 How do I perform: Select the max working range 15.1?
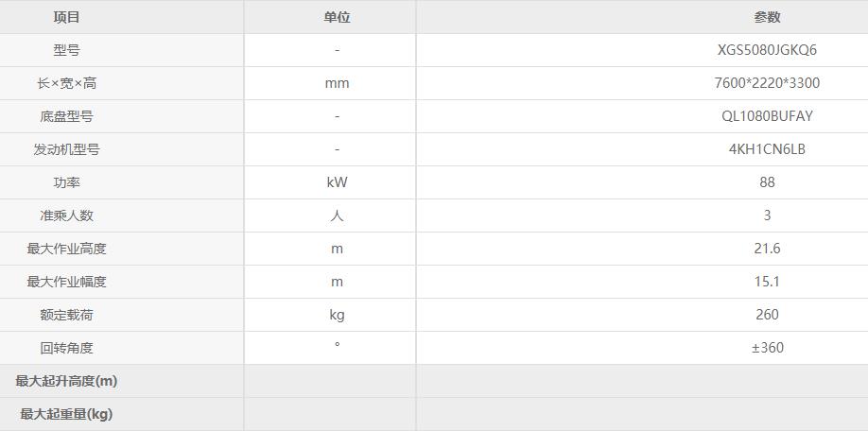point(767,282)
